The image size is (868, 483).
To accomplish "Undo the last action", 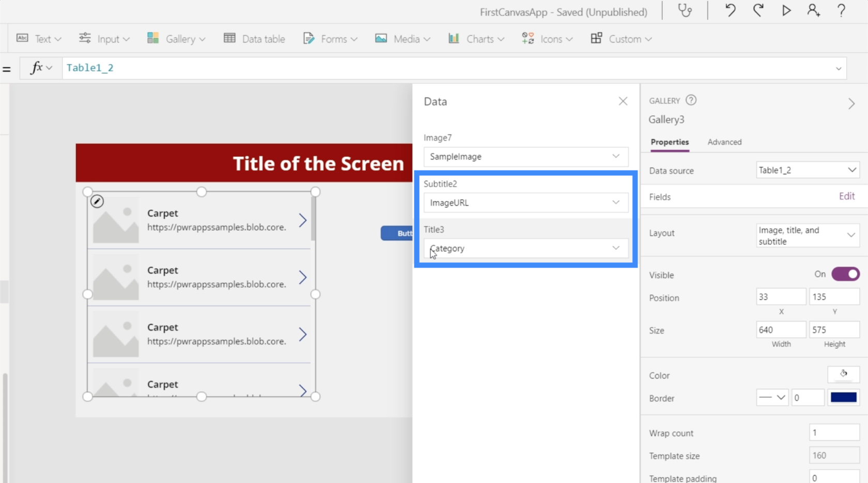I will [x=730, y=10].
